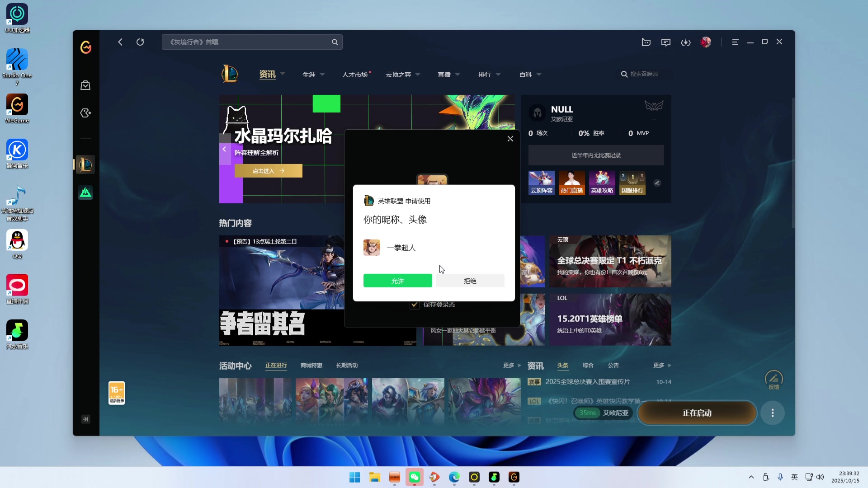Switch to the 商城特惠 tab in 活动中心
This screenshot has height=488, width=868.
pyautogui.click(x=311, y=365)
